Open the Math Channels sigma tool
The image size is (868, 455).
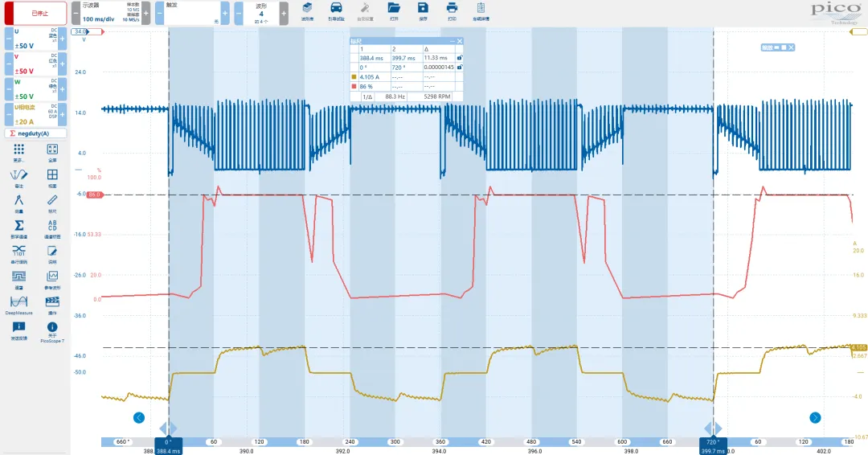pos(18,226)
